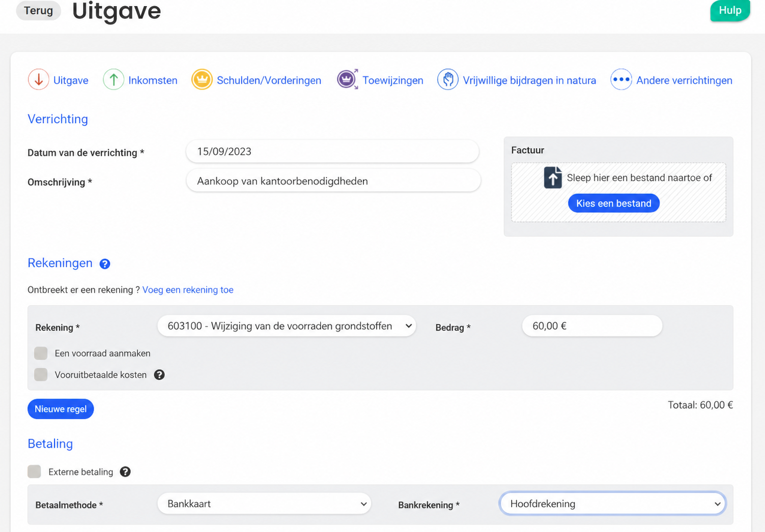Open Vrijwillige bijdragen in natura tab

tap(529, 80)
